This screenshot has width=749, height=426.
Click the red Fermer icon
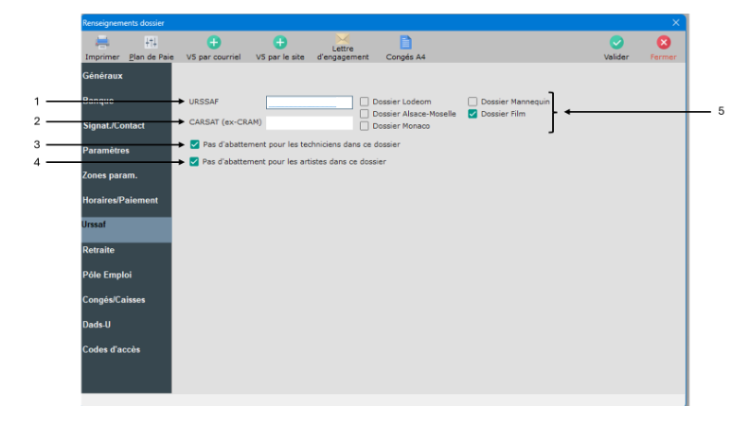(663, 43)
